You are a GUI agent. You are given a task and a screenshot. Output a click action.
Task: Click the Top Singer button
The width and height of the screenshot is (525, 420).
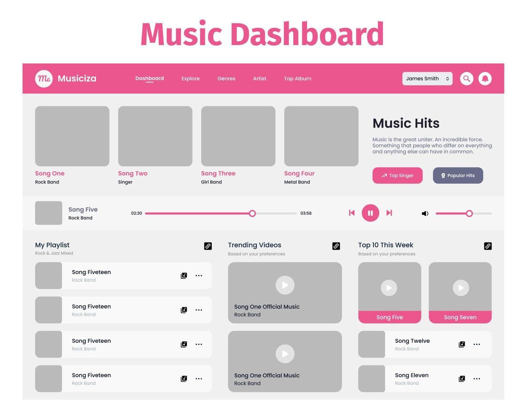pos(398,176)
